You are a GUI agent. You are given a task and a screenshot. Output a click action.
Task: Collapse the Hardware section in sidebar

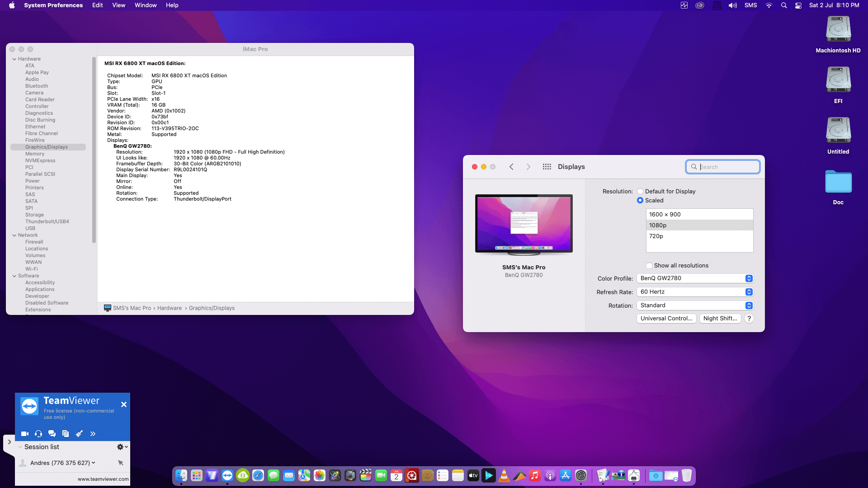[14, 59]
